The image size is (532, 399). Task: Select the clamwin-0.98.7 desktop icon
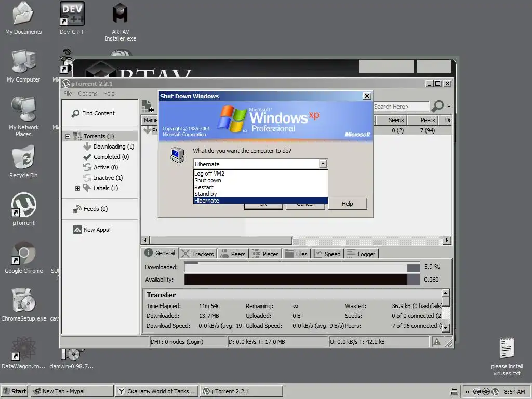click(x=72, y=360)
